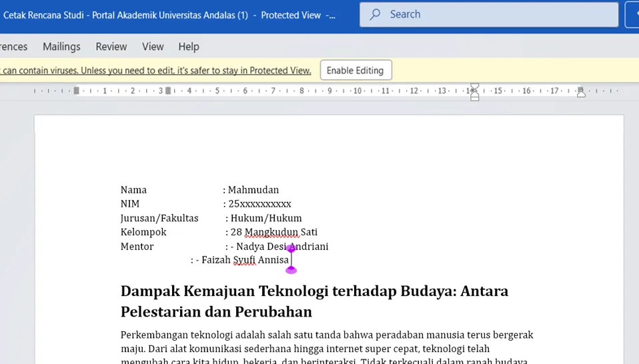
Task: Click the right margin marker on ruler
Action: pyautogui.click(x=581, y=92)
